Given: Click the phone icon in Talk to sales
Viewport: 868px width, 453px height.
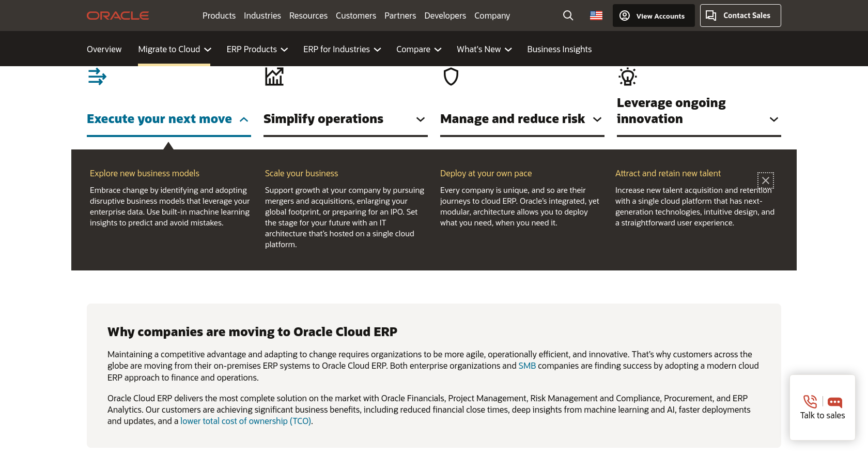Looking at the screenshot, I should tap(810, 402).
